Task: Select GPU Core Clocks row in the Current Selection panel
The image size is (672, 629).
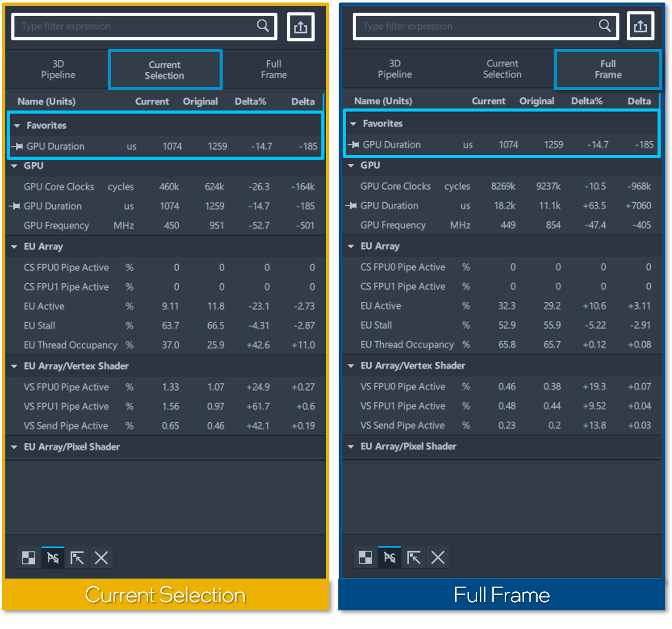Action: pyautogui.click(x=165, y=187)
